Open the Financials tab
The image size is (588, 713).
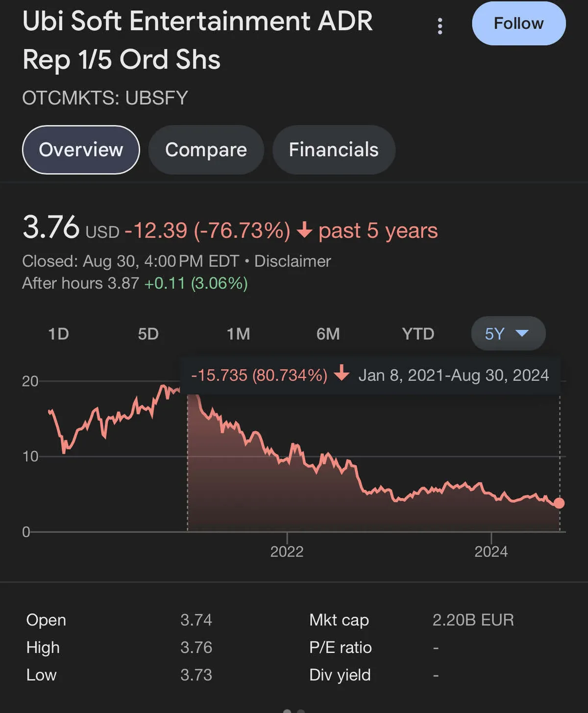click(x=334, y=150)
